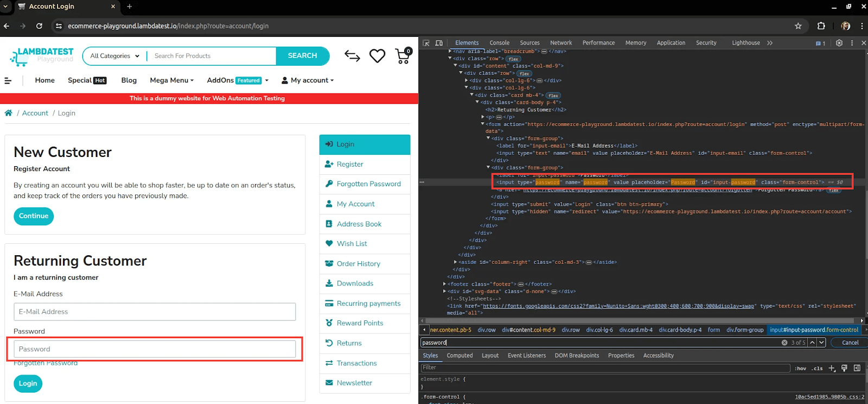Open the hamburger category menu icon
Screen dimensions: 868x404
click(x=8, y=80)
